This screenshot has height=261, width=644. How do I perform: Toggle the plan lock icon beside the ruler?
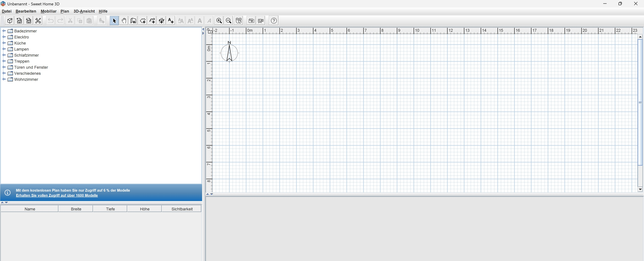pos(209,31)
